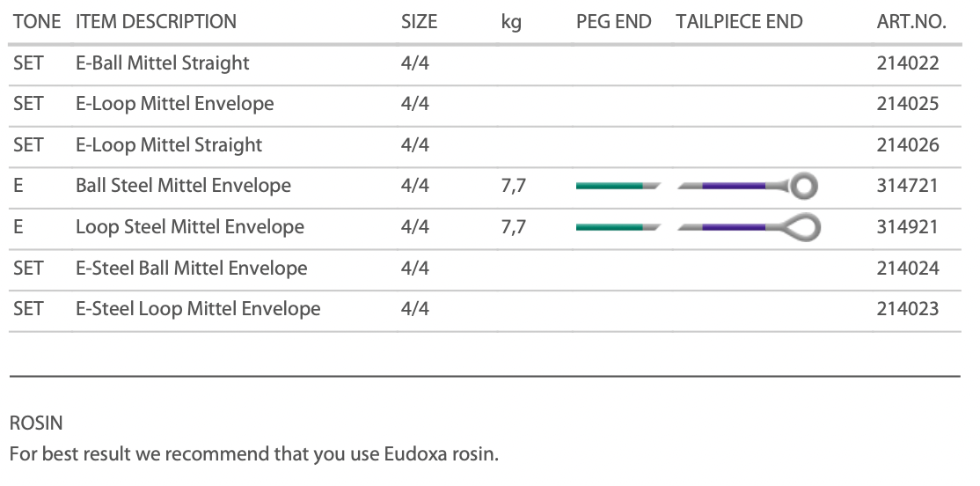Image resolution: width=980 pixels, height=486 pixels.
Task: Open E-Loop Mittel Straight description
Action: click(x=169, y=144)
